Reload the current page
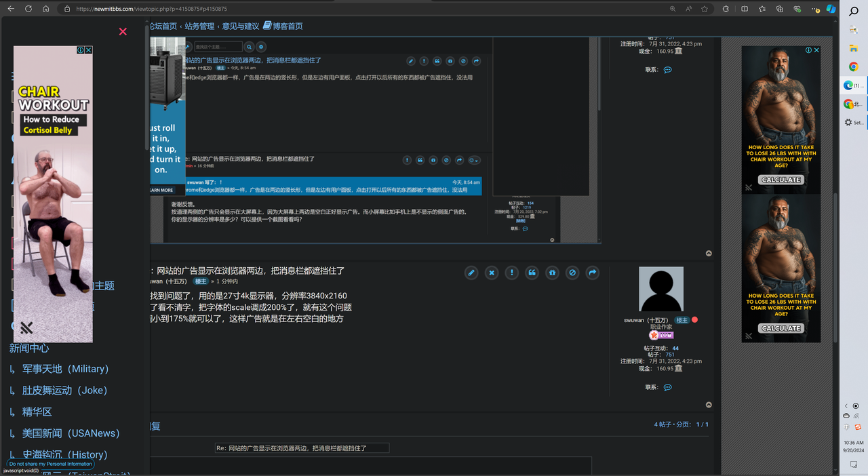 click(x=28, y=9)
